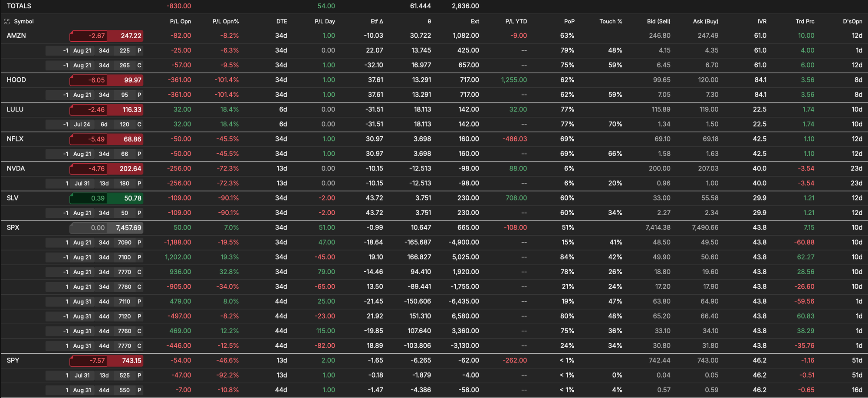Collapse the SPX position group
Image resolution: width=868 pixels, height=398 pixels.
(x=13, y=227)
